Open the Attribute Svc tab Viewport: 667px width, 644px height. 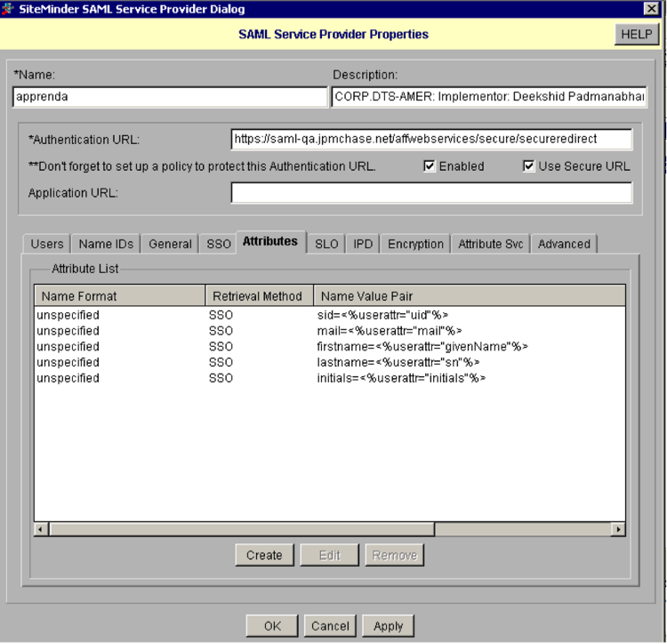coord(490,244)
